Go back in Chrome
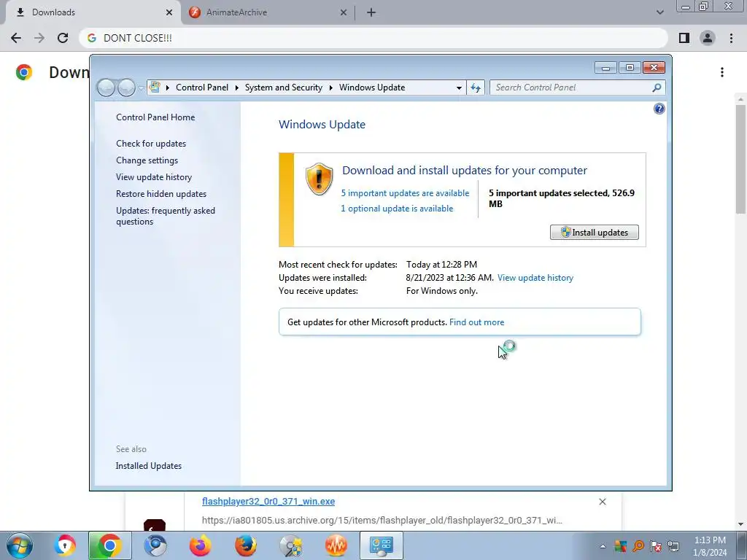 point(16,38)
